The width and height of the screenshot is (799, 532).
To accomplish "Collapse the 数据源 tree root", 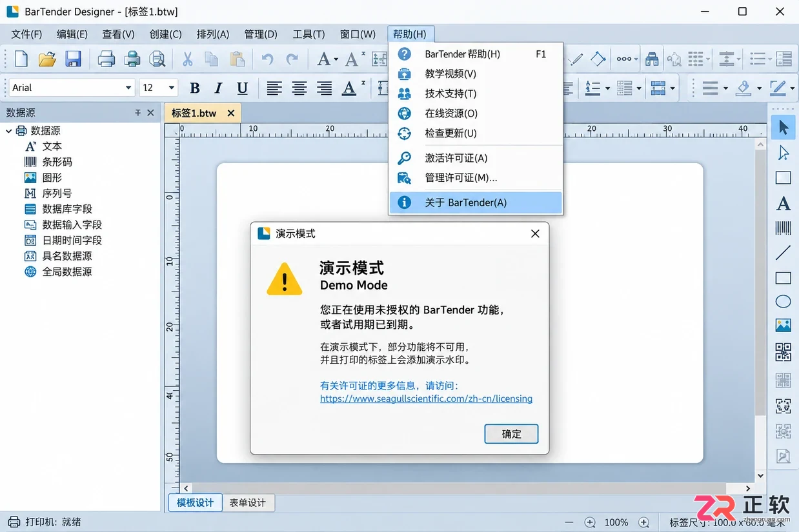I will pyautogui.click(x=8, y=131).
